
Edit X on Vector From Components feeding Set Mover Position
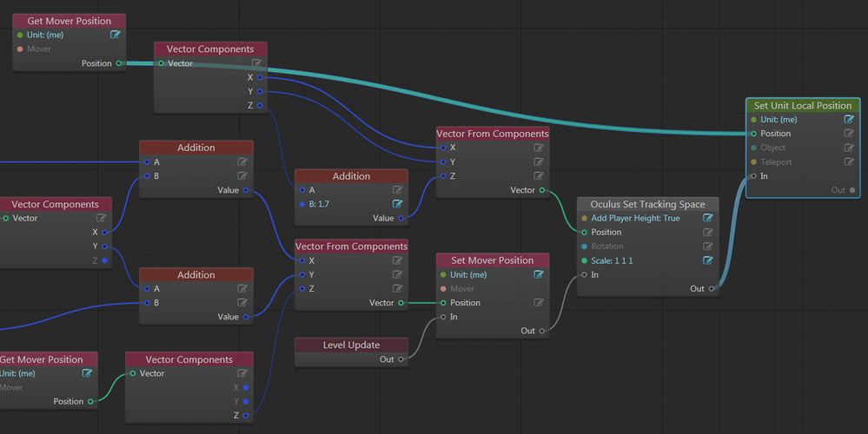point(397,260)
